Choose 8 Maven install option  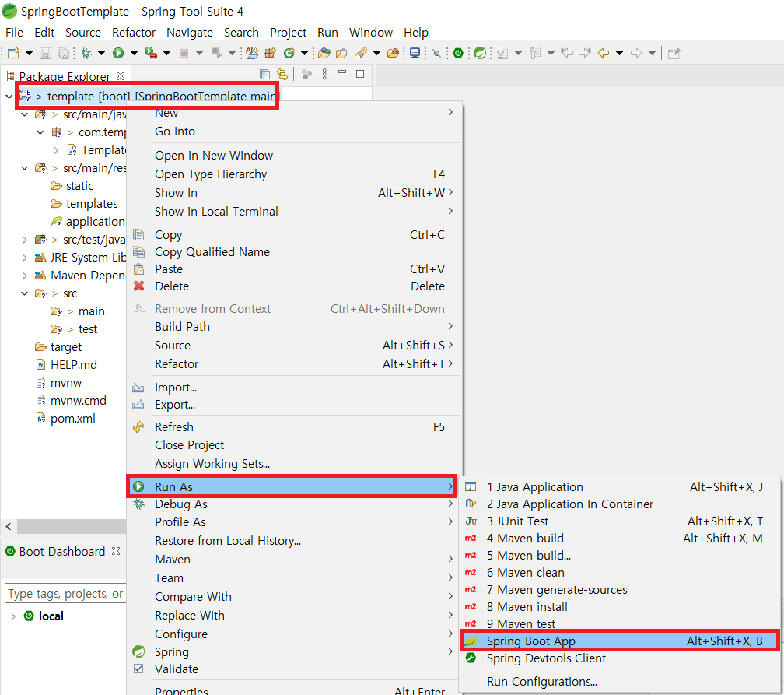coord(619,607)
